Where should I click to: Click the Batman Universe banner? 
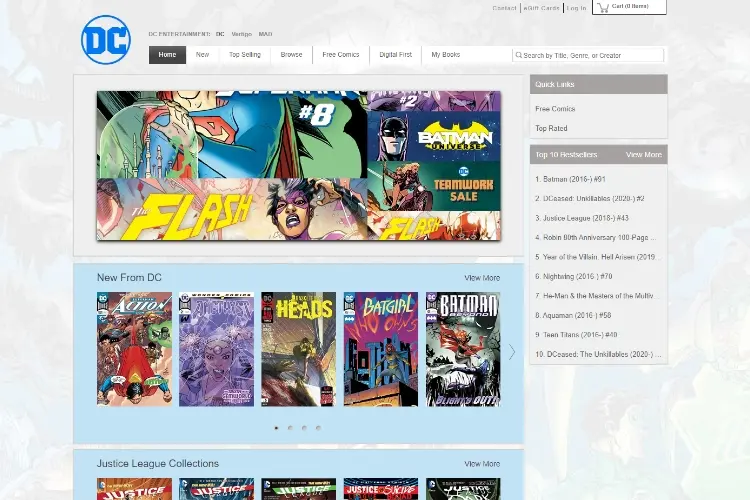[x=434, y=136]
